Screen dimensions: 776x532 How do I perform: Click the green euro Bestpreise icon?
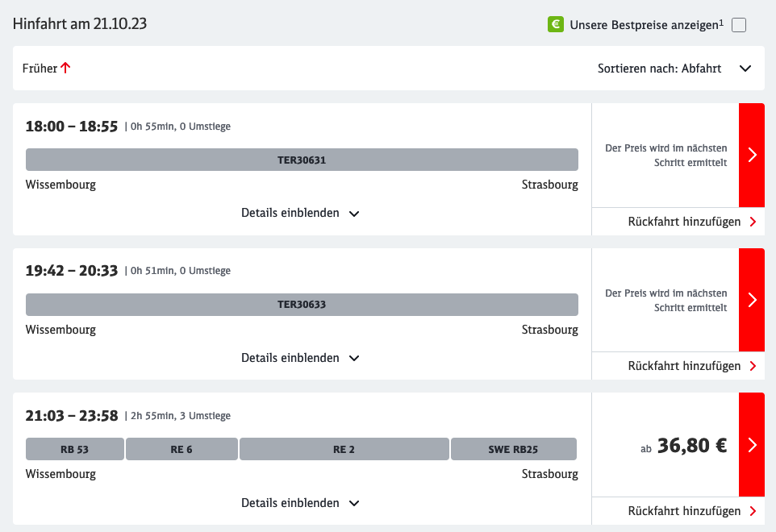click(555, 24)
